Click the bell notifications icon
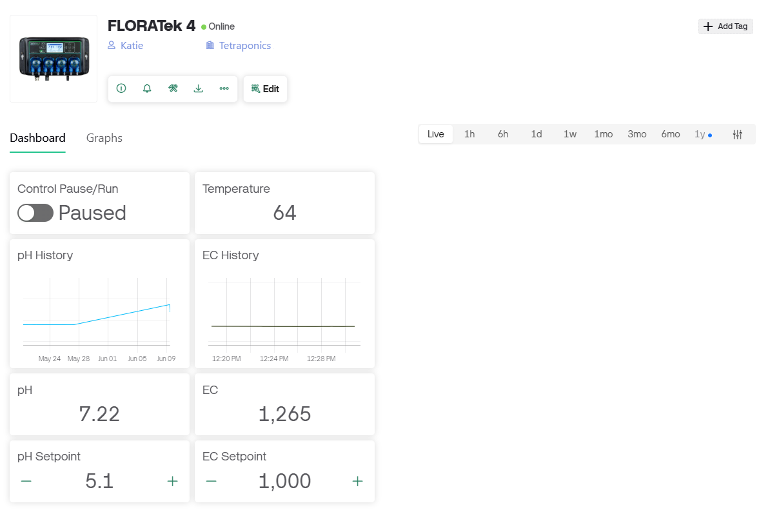The image size is (759, 532). pyautogui.click(x=147, y=88)
